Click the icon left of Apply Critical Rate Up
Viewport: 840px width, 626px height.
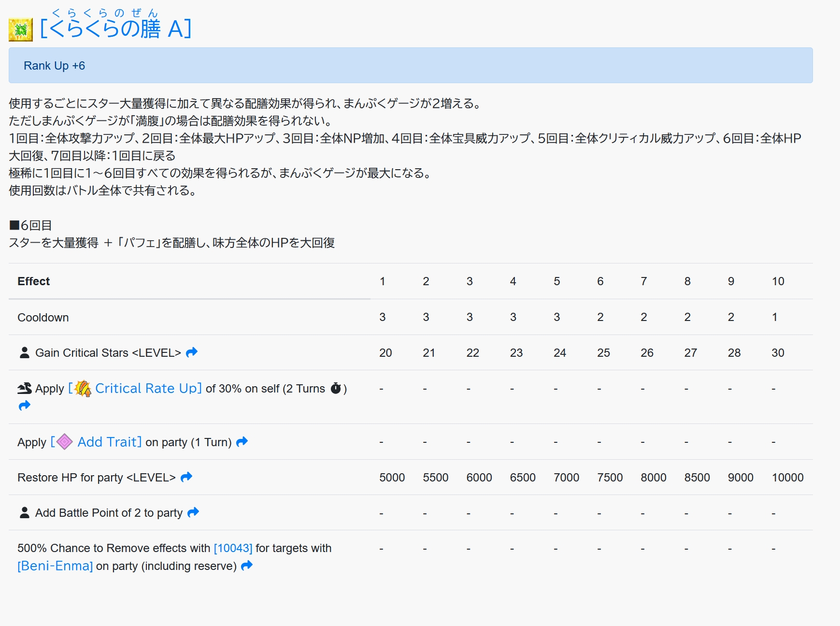[25, 388]
